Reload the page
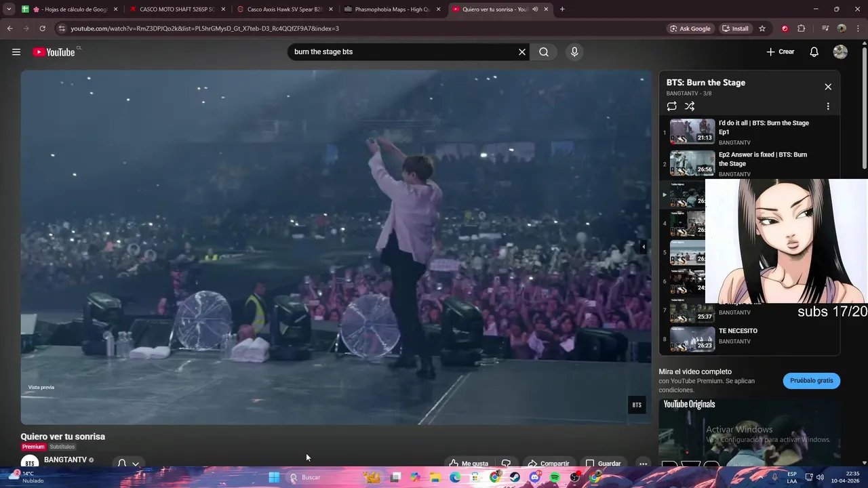 tap(42, 28)
